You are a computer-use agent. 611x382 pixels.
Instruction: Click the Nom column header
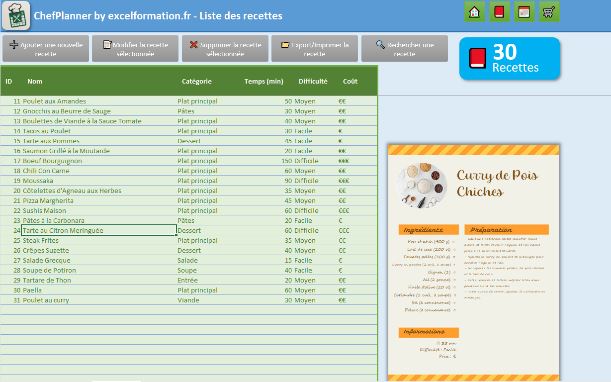[35, 81]
